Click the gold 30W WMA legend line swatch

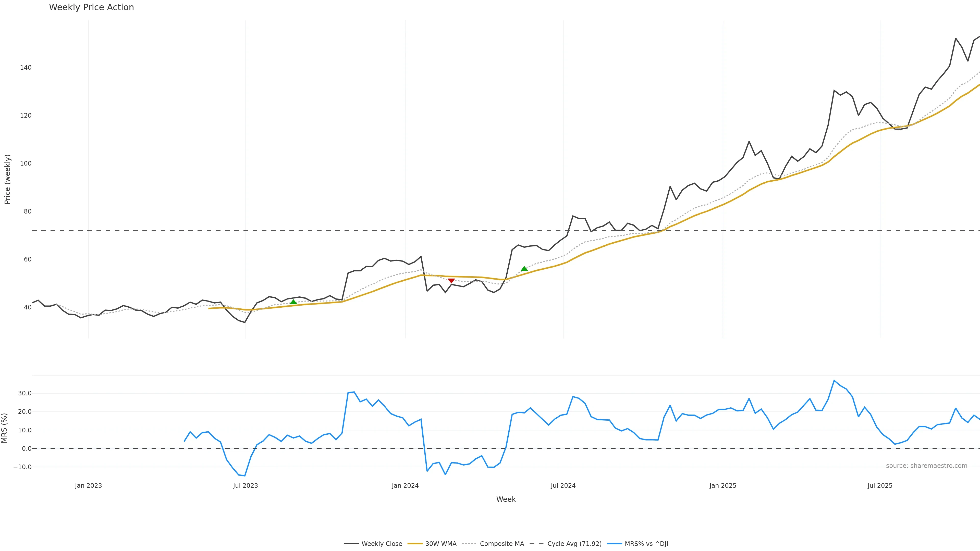415,544
